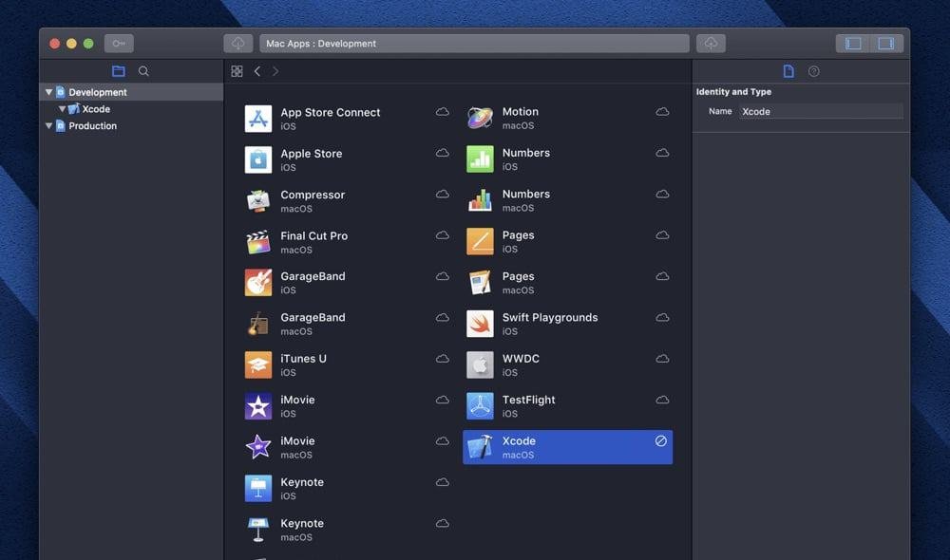Click the Name field containing Xcode
Screen dimensions: 950x560
(821, 111)
